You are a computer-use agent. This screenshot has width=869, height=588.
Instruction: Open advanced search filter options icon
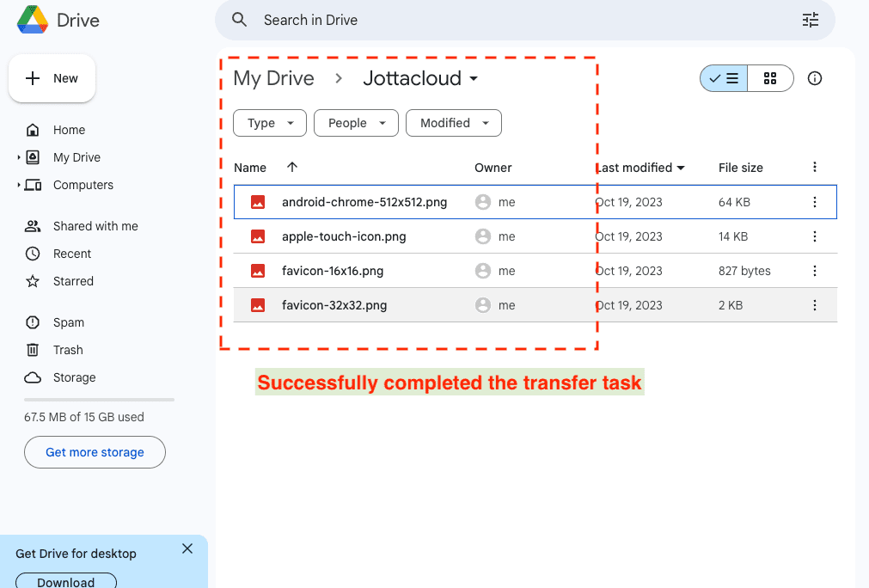pos(811,20)
